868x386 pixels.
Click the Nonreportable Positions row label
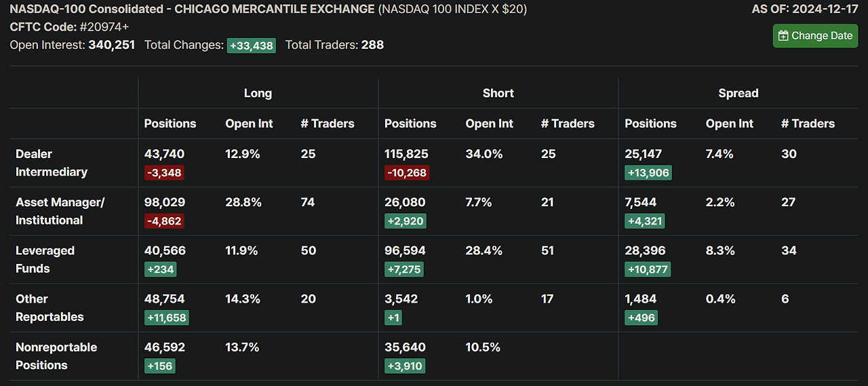coord(56,356)
